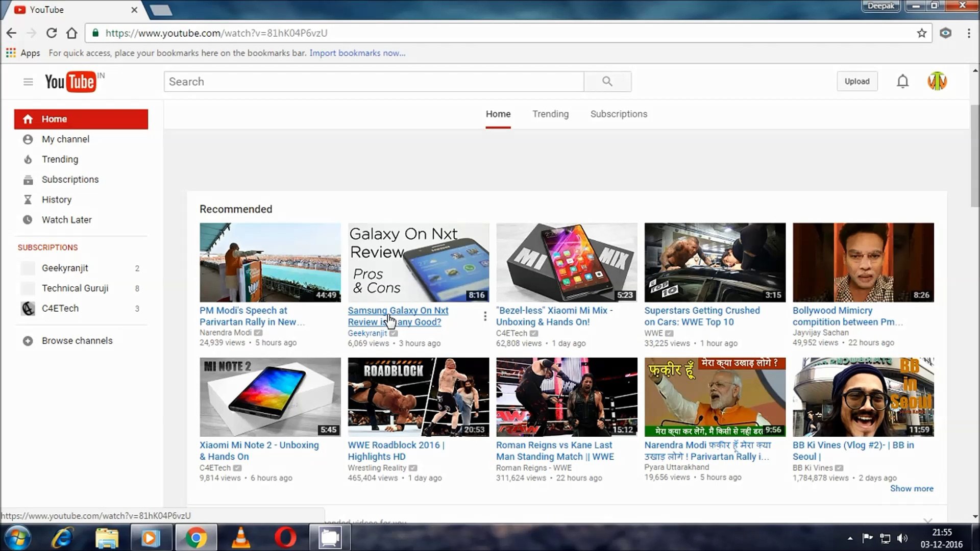This screenshot has width=980, height=551.
Task: Switch to the Trending tab
Action: [550, 114]
